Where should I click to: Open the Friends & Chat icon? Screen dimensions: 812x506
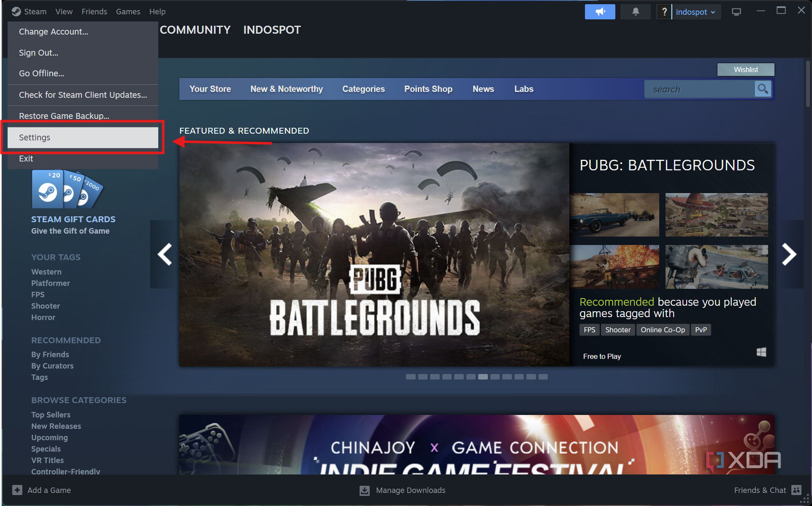click(796, 490)
